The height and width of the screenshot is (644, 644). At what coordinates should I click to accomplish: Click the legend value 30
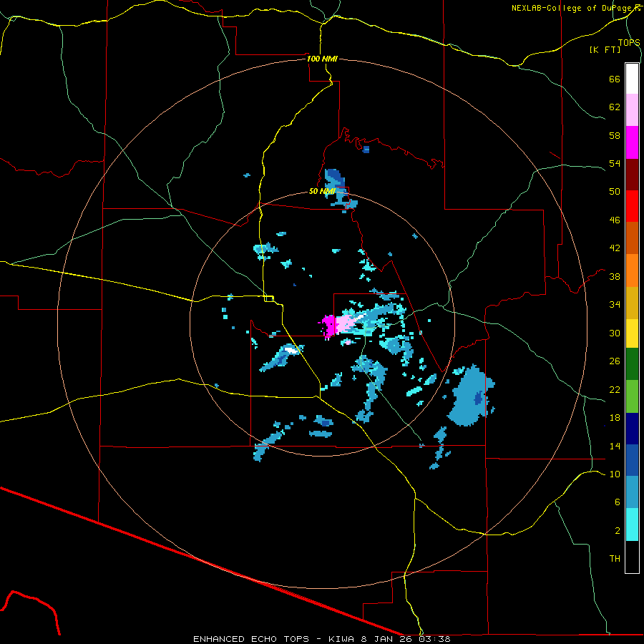pyautogui.click(x=615, y=333)
